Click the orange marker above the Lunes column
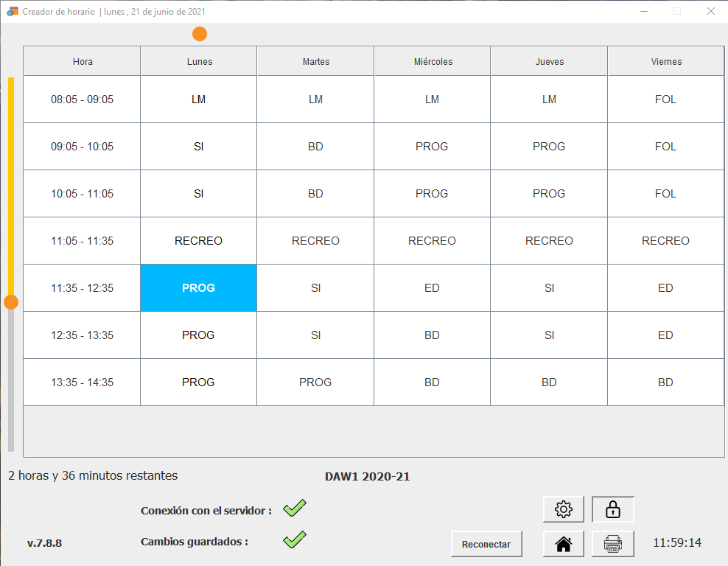This screenshot has height=566, width=728. point(199,33)
